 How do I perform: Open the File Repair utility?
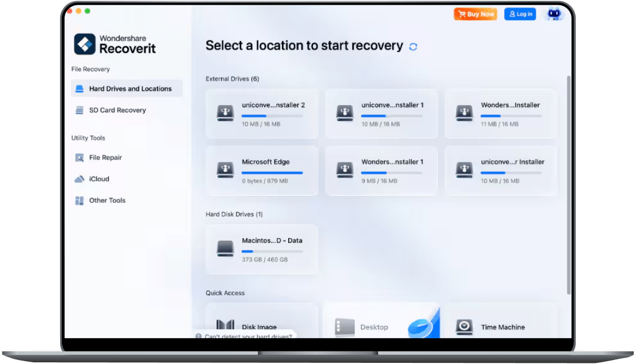click(127, 158)
